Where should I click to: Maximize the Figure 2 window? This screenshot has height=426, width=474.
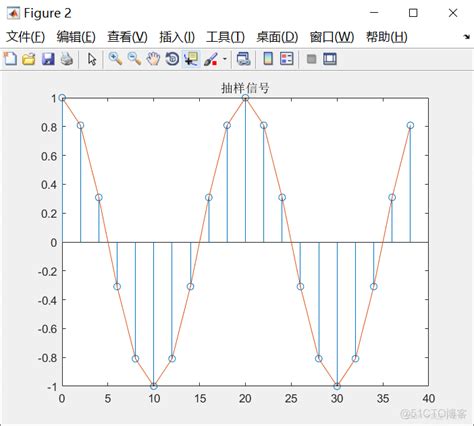point(413,13)
